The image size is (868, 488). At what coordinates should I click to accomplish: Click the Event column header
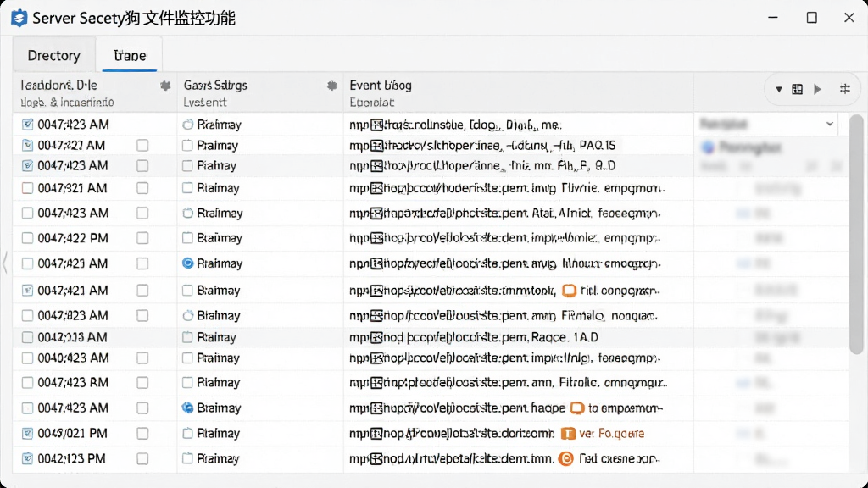(x=381, y=86)
